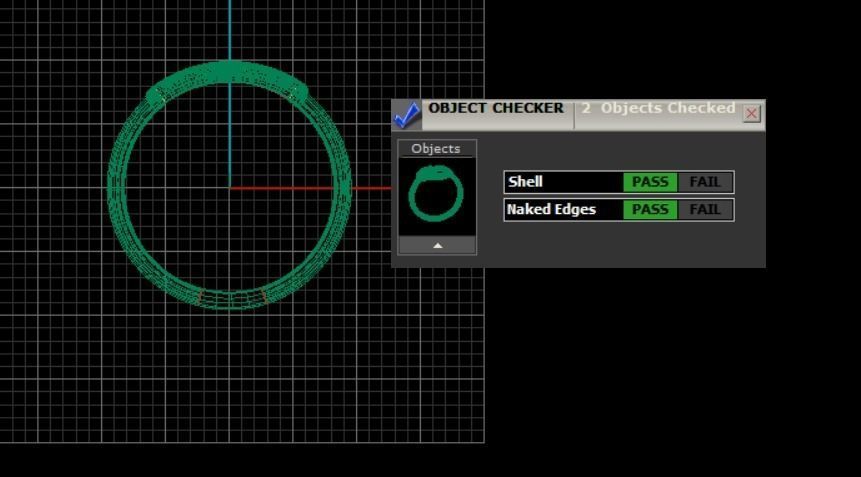Click the blue checkmark Object Checker icon
This screenshot has width=861, height=477.
click(x=407, y=115)
